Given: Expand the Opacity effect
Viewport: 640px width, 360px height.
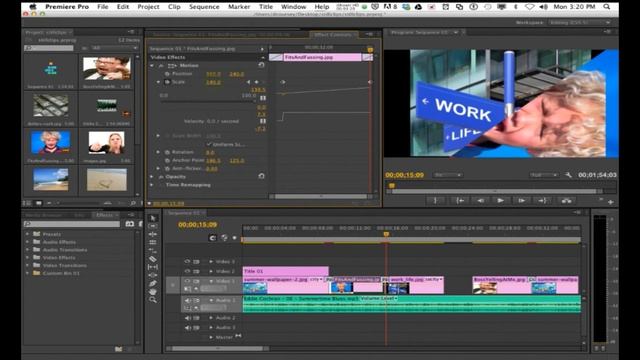Looking at the screenshot, I should [x=152, y=177].
